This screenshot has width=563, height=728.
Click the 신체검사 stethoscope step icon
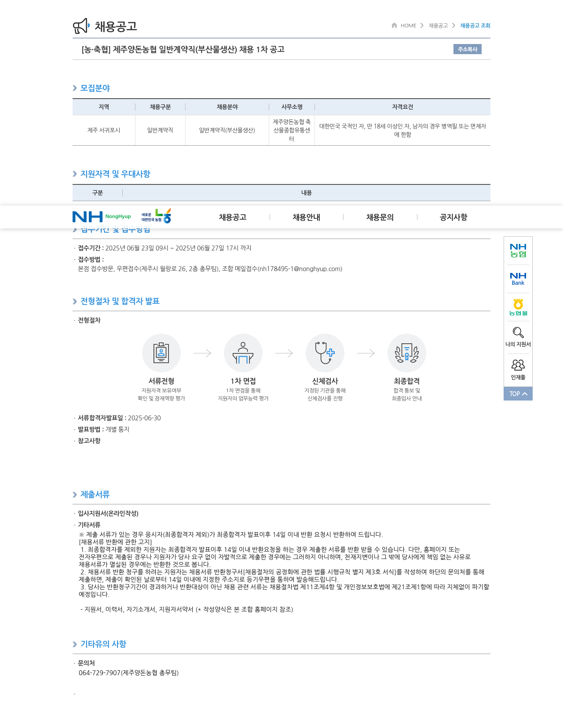325,353
